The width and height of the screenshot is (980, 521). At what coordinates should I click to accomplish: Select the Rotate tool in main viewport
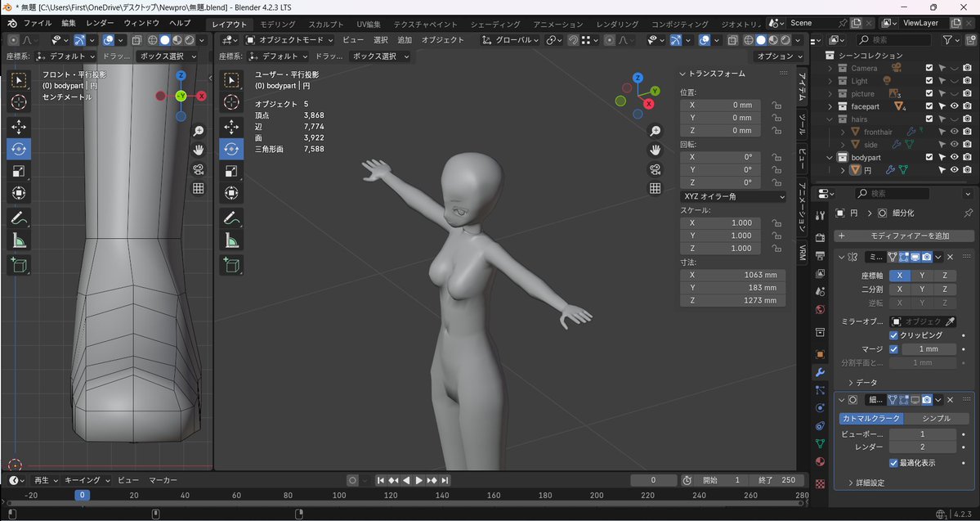coord(231,149)
